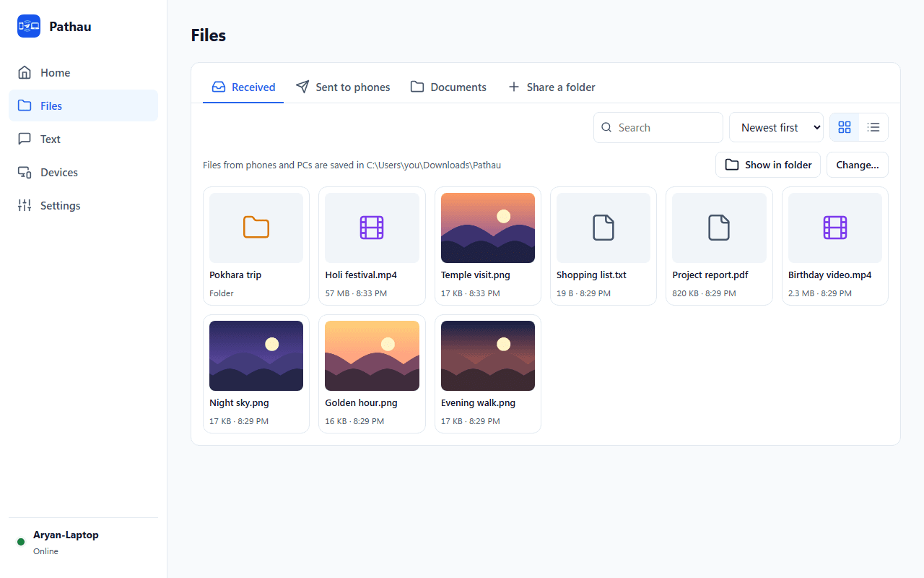Switch to list view
924x578 pixels.
873,127
